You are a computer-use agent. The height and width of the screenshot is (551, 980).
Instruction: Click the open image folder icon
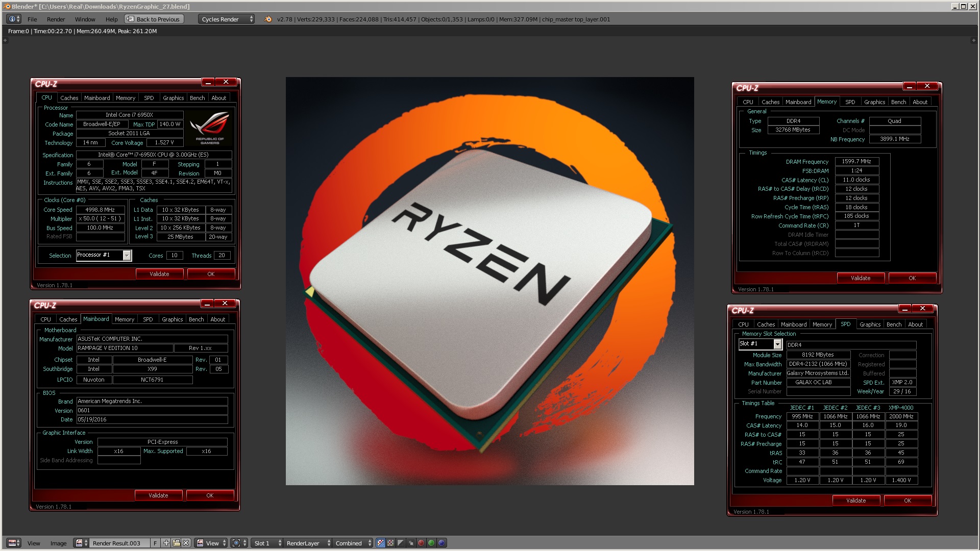coord(176,543)
